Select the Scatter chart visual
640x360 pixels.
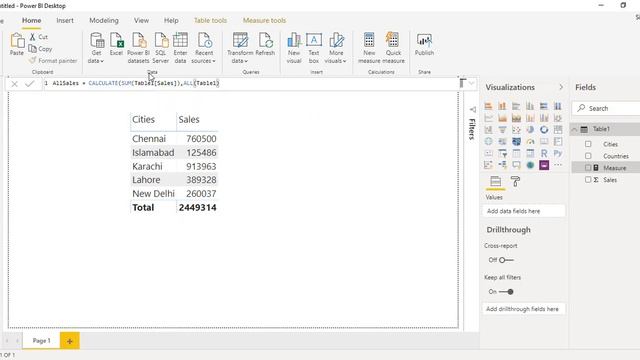coord(516,130)
